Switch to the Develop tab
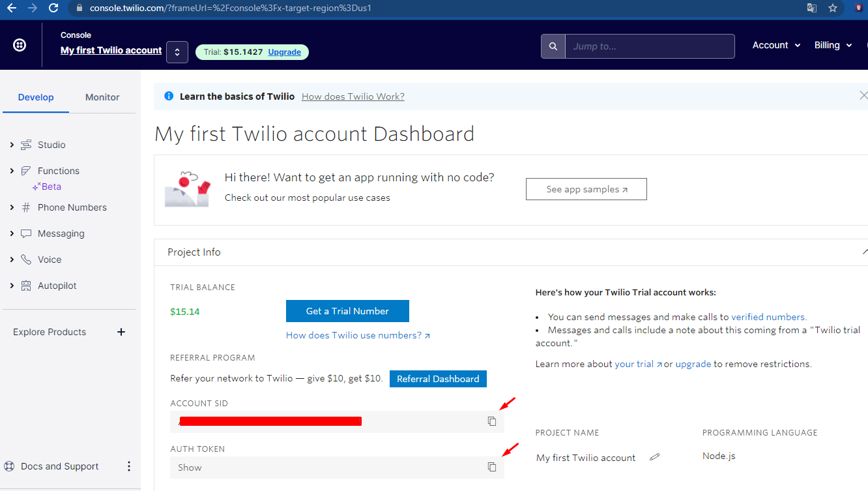Viewport: 868px width, 491px height. click(x=36, y=97)
